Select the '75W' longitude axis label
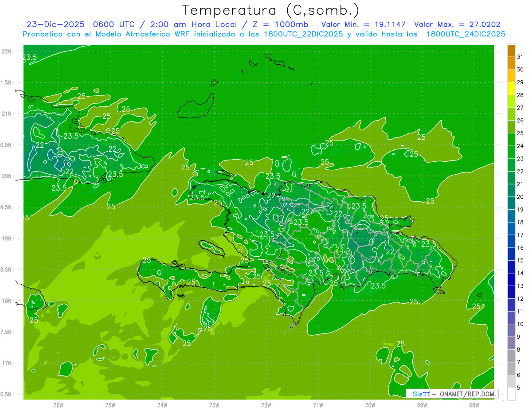The width and height of the screenshot is (532, 411). pos(110,404)
